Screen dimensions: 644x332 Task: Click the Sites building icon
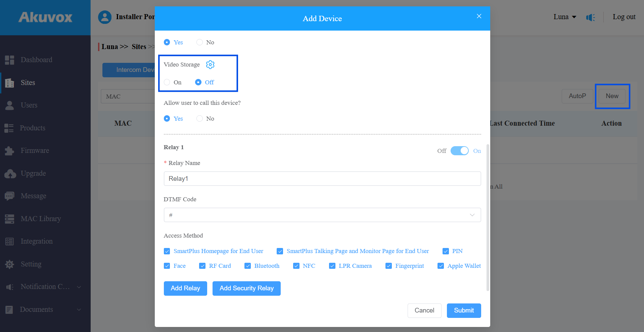tap(9, 83)
